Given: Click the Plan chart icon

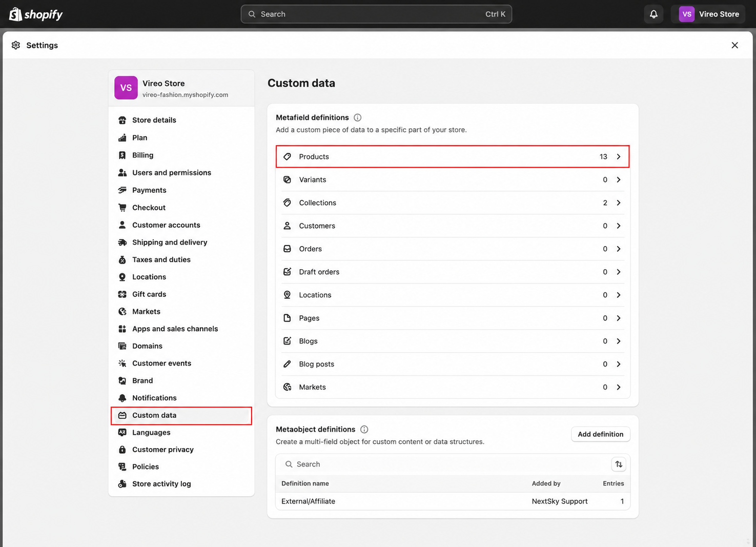Looking at the screenshot, I should click(122, 137).
